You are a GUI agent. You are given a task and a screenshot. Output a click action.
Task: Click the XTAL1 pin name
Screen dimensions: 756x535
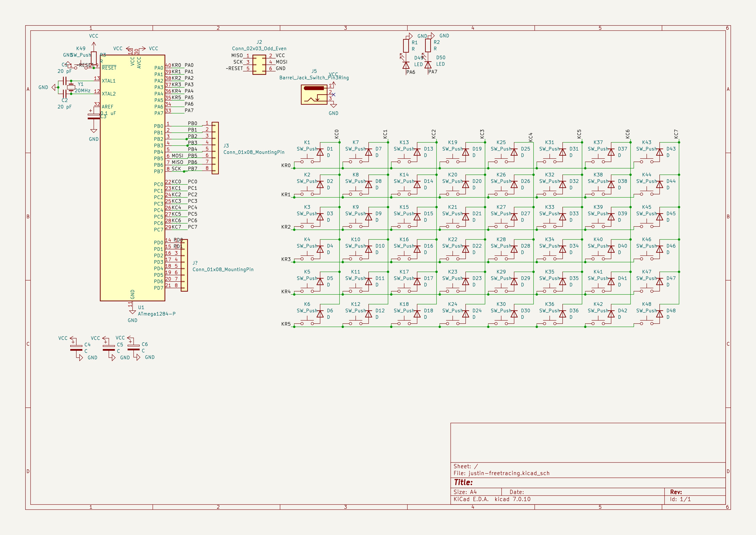108,81
